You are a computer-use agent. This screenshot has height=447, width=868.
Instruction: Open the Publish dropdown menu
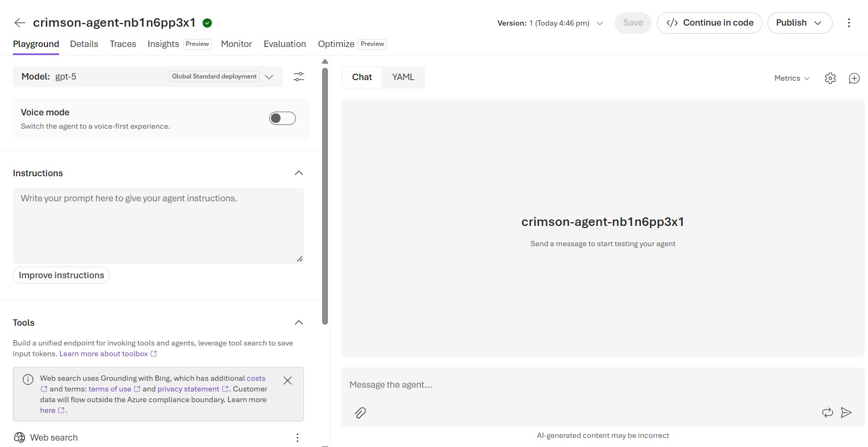[x=800, y=23]
